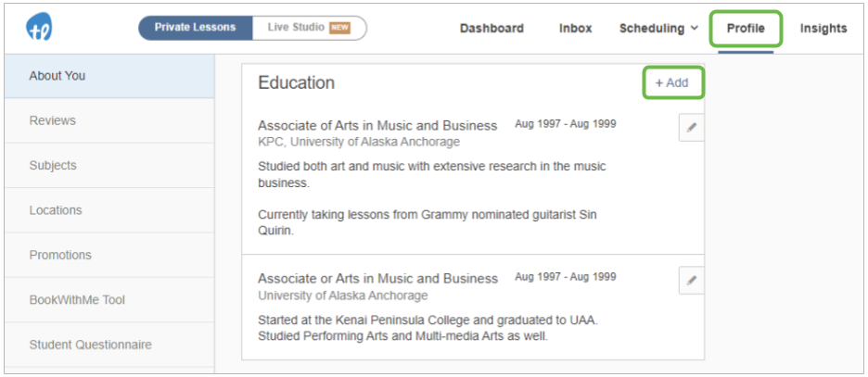Screen dimensions: 868x377
Task: Click the TakeLessons logo icon
Action: click(39, 27)
